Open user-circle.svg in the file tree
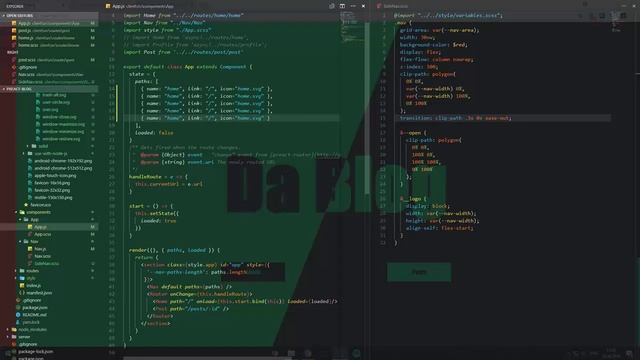The height and width of the screenshot is (360, 640). 56,102
